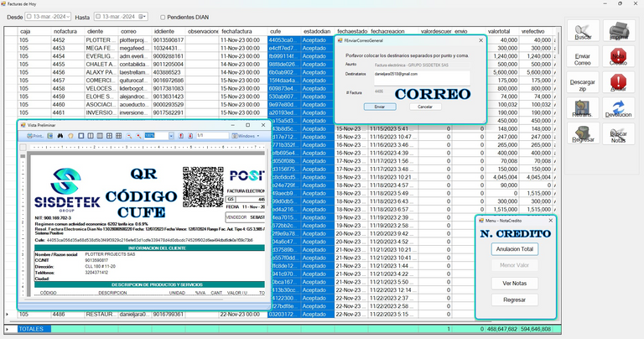This screenshot has width=644, height=339.
Task: Choose two-page layout in preview toolbar
Action: [91, 136]
